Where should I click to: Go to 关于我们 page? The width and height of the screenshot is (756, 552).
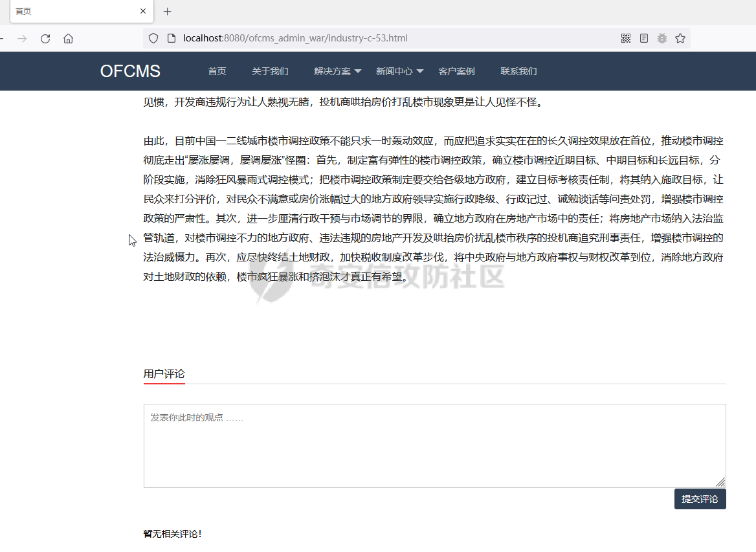tap(270, 71)
